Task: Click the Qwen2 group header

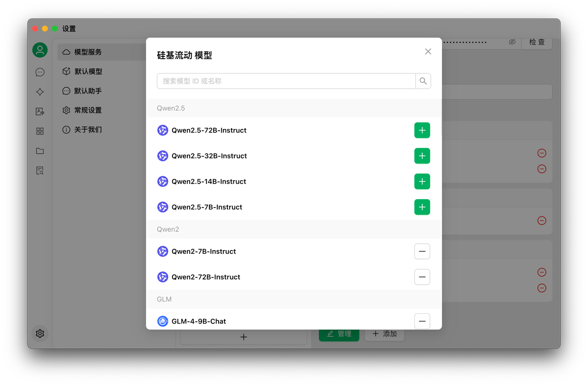Action: 294,229
